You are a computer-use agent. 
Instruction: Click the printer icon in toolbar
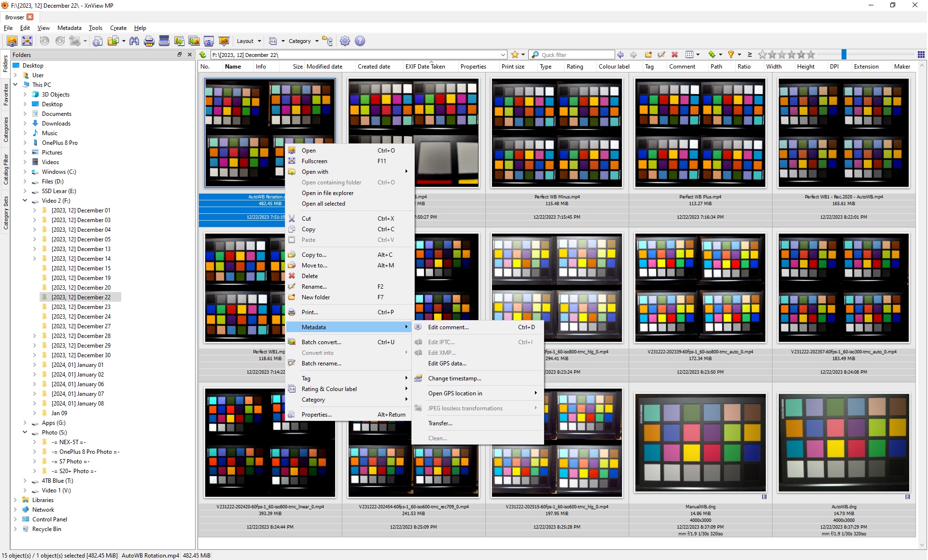[149, 41]
